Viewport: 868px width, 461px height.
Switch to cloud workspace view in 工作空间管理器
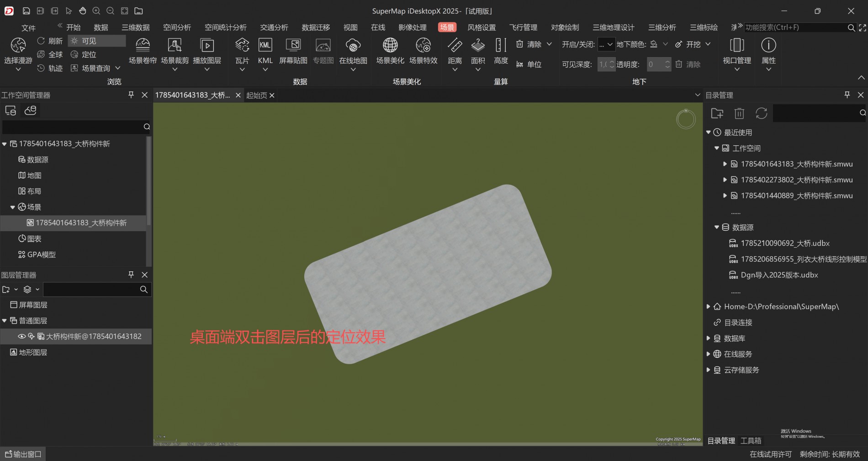point(31,111)
